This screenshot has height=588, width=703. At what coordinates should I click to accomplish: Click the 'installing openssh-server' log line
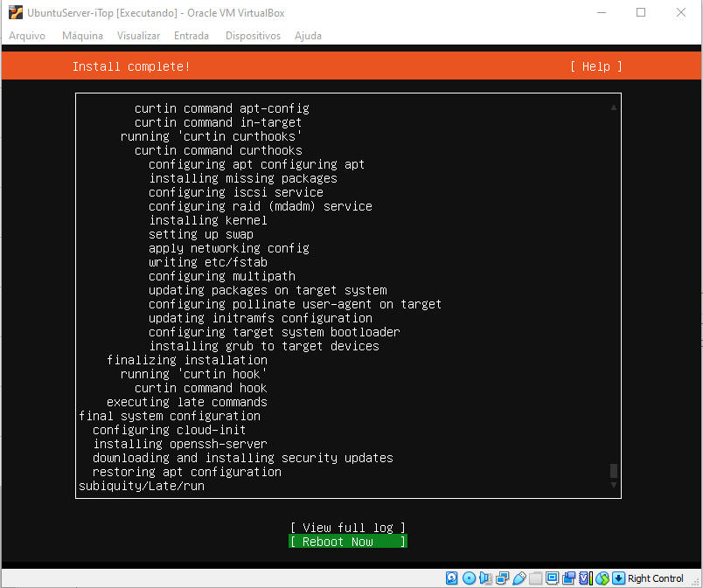click(180, 444)
